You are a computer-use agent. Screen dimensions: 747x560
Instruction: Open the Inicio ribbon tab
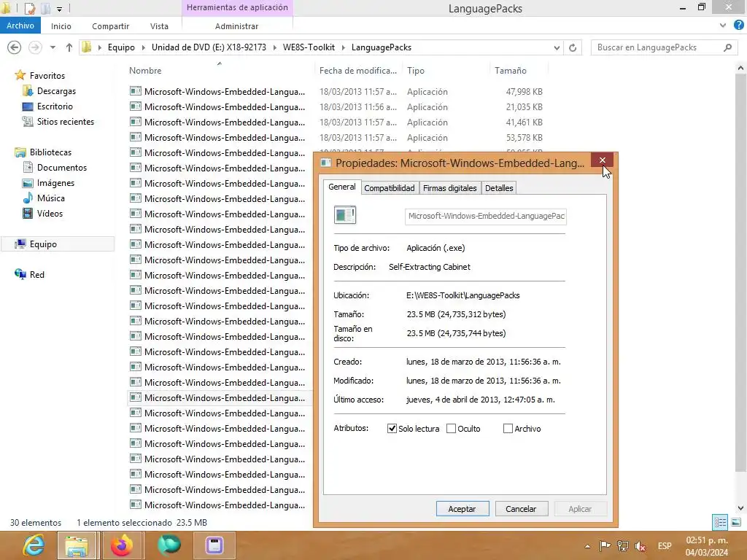point(61,26)
